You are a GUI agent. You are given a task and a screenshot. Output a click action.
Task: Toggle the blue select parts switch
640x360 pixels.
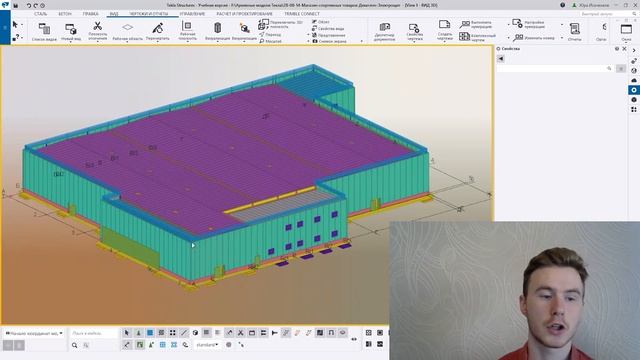(150, 333)
